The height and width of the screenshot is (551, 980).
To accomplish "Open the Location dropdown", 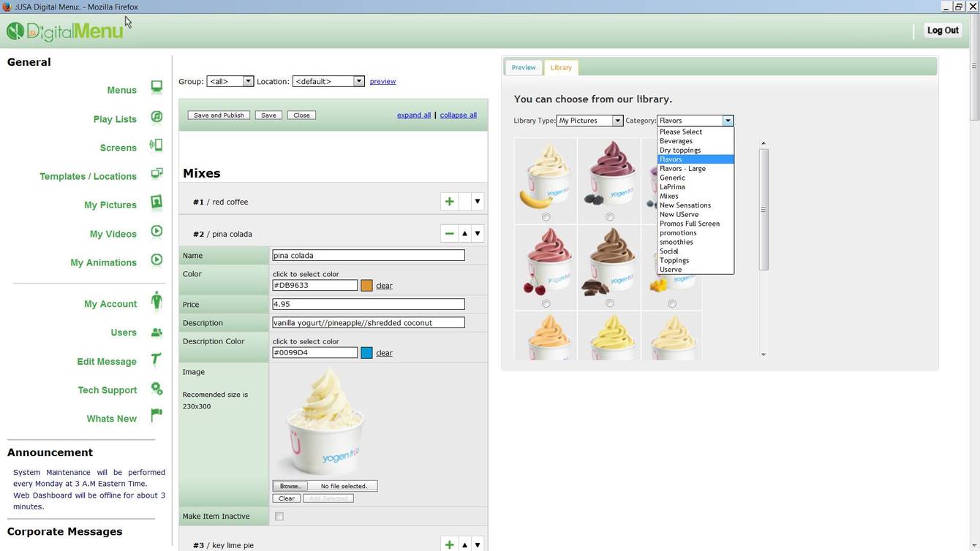I will [328, 81].
